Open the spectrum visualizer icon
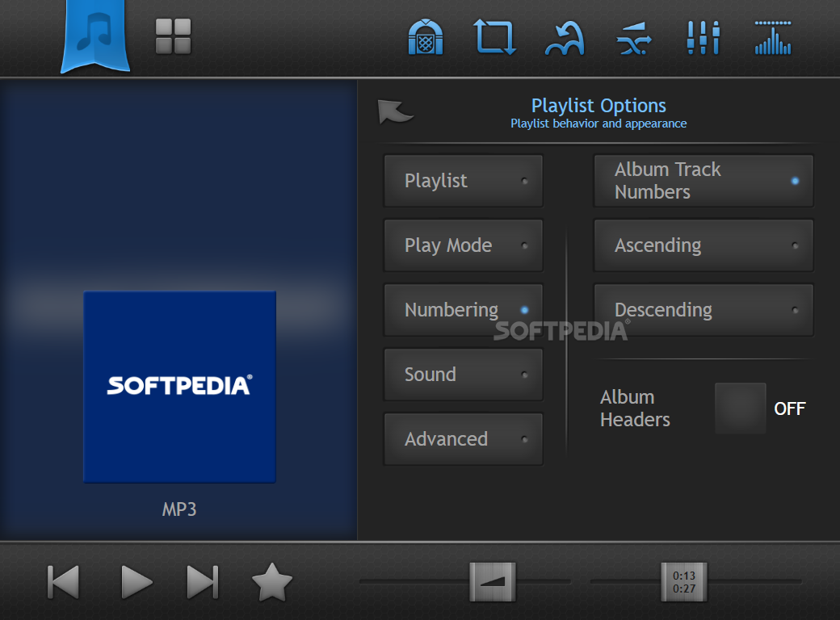Screen dimensions: 840x620 tap(772, 38)
